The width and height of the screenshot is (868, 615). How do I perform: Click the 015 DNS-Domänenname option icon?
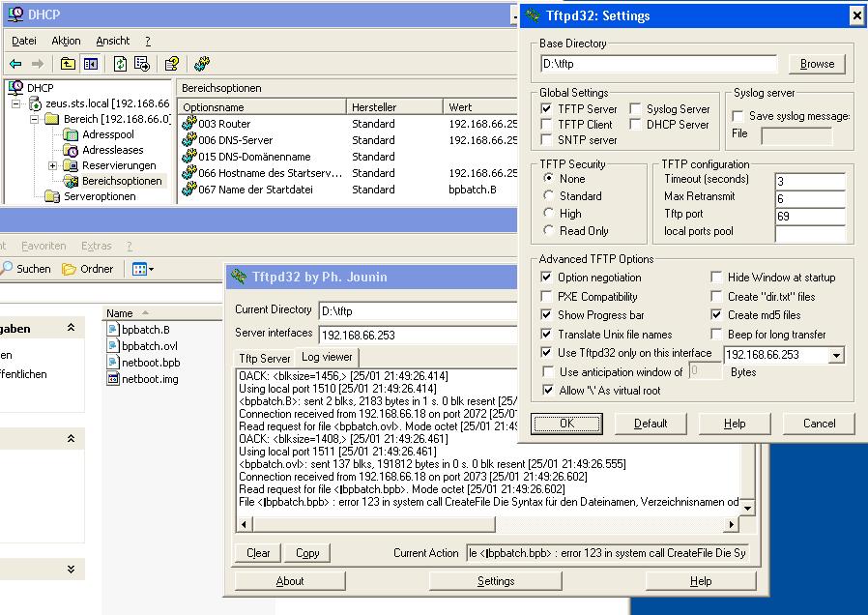pos(189,157)
